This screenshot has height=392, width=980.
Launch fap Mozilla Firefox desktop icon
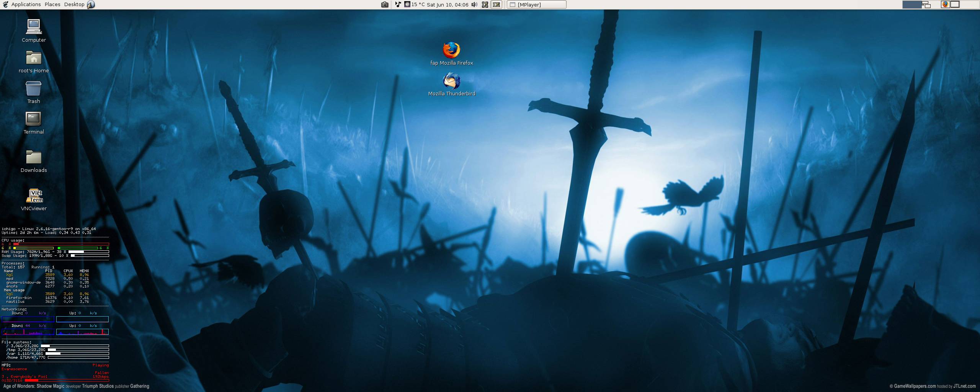point(452,54)
